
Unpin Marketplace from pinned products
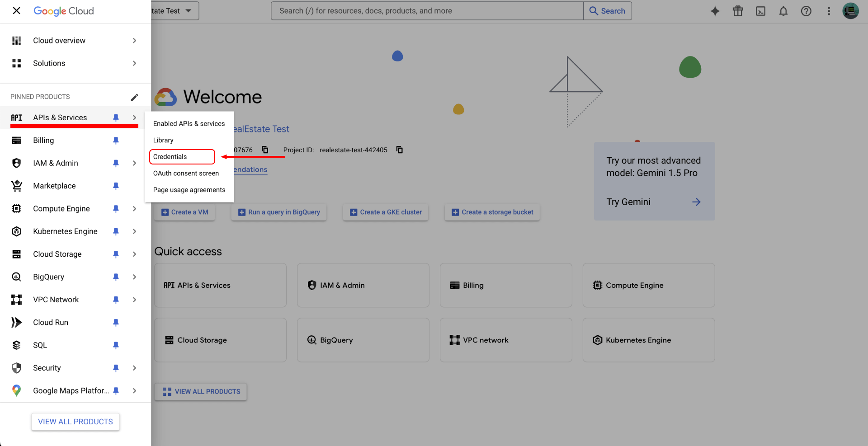point(116,186)
